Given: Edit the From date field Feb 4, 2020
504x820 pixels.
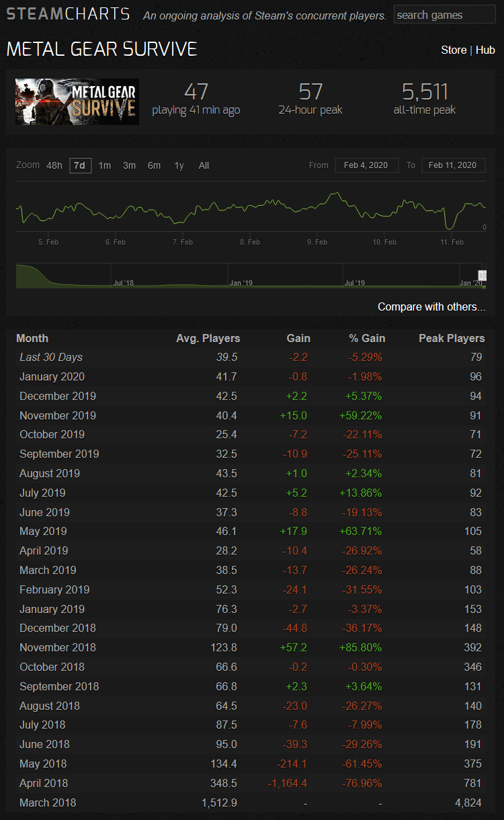Looking at the screenshot, I should (x=366, y=165).
